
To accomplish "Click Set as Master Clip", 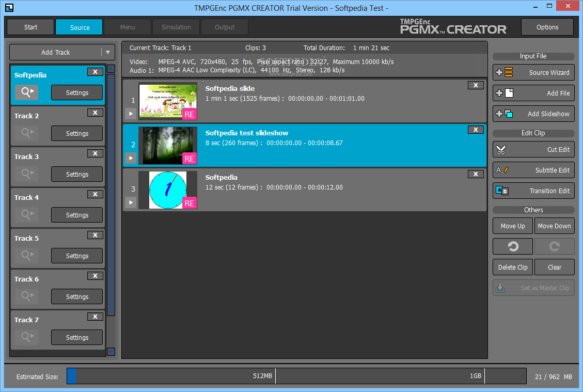I will [x=533, y=288].
